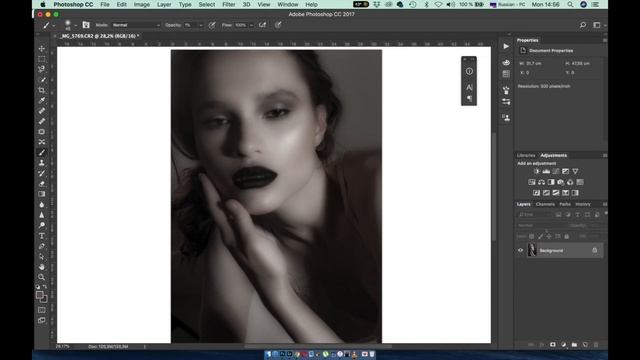The height and width of the screenshot is (360, 640).
Task: Select the Lasso tool
Action: (x=42, y=69)
